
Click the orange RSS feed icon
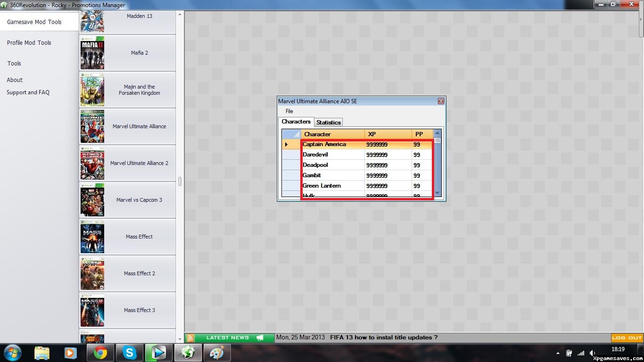click(x=190, y=337)
